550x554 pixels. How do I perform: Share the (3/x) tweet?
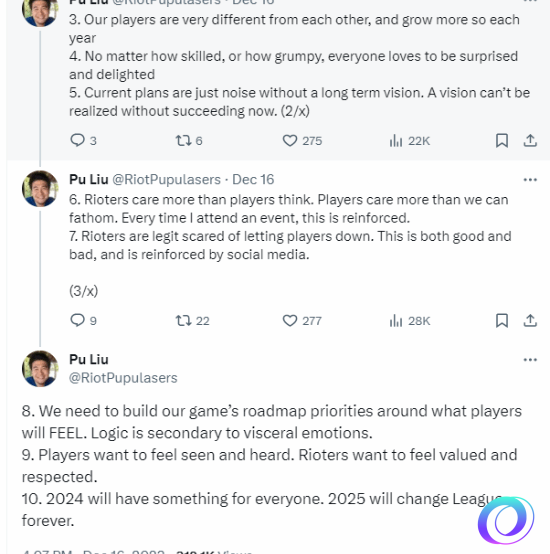coord(530,320)
